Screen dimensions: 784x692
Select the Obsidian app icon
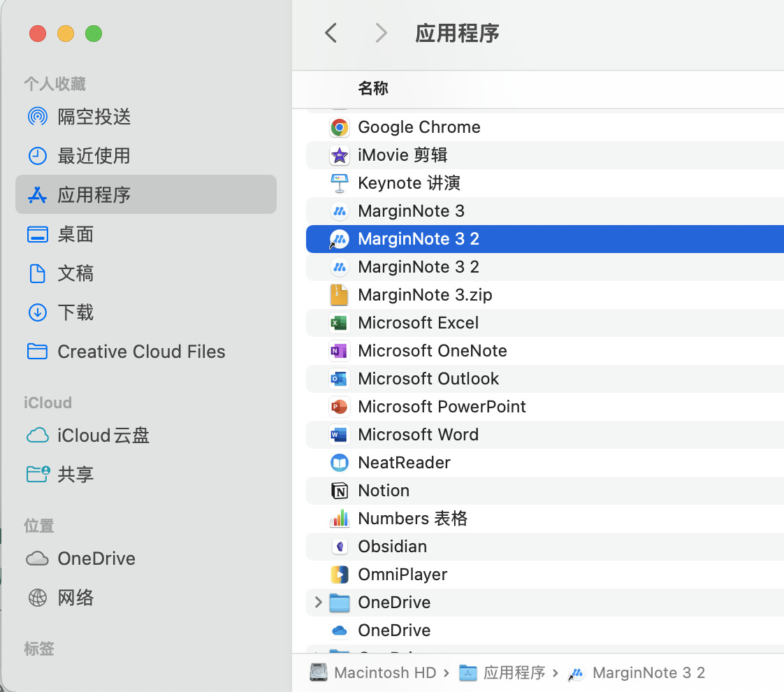click(340, 547)
